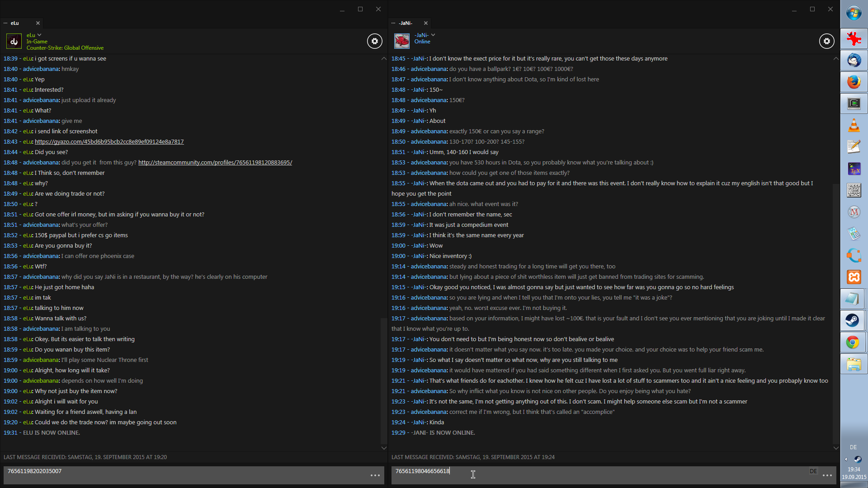This screenshot has width=868, height=488.
Task: Click -JaNi-'s profile avatar
Action: (x=401, y=41)
